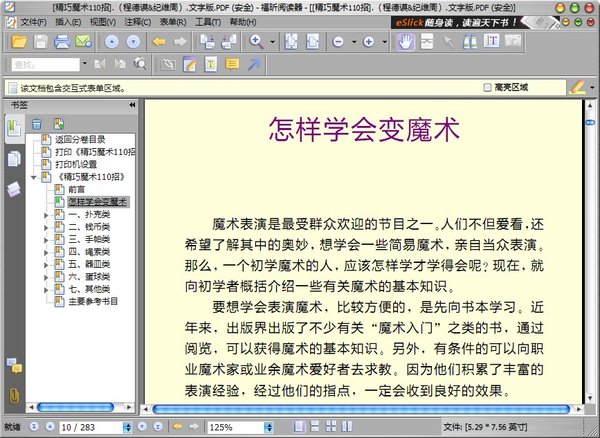This screenshot has width=600, height=438.
Task: Open the attachments paperclip panel
Action: click(x=14, y=396)
